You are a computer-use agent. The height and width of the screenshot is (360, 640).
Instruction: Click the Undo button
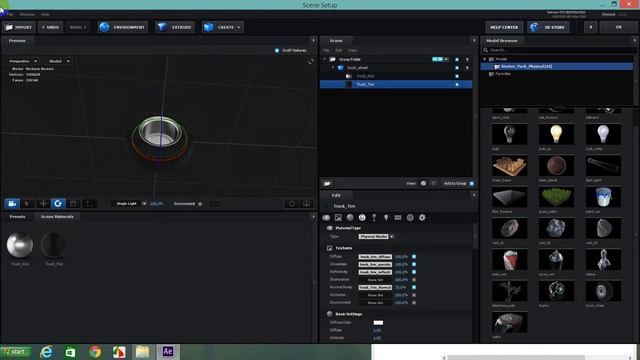(x=51, y=27)
